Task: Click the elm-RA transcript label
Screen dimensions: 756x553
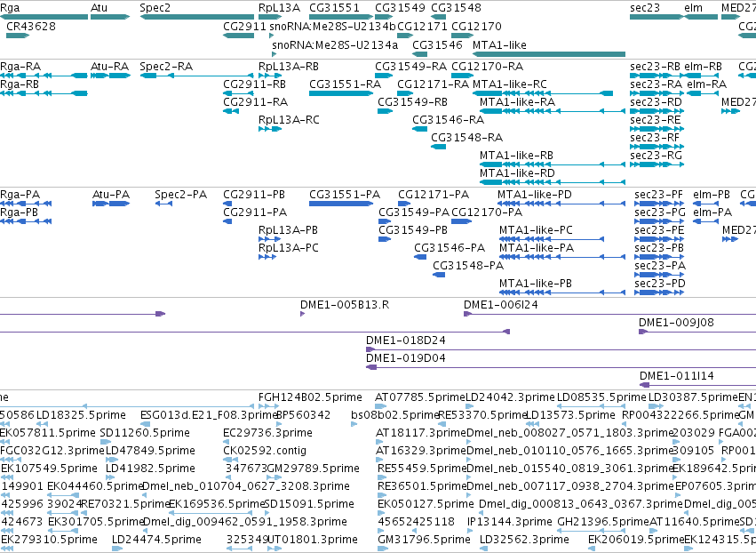Action: tap(707, 84)
